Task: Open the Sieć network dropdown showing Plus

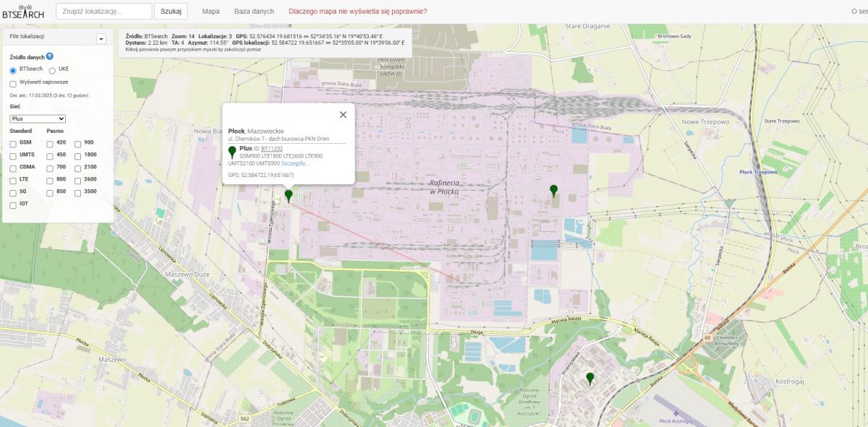Action: pyautogui.click(x=38, y=118)
